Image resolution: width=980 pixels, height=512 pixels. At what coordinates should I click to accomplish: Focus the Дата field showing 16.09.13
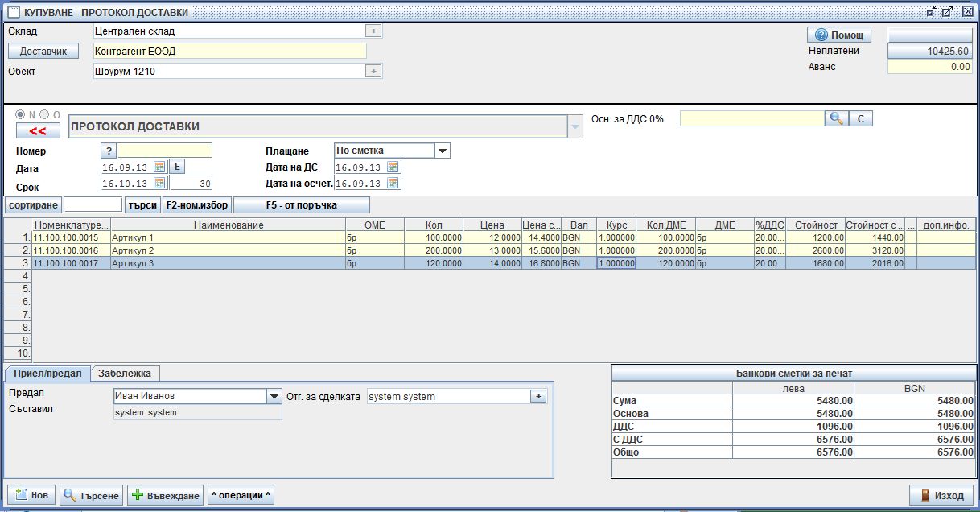tap(127, 167)
